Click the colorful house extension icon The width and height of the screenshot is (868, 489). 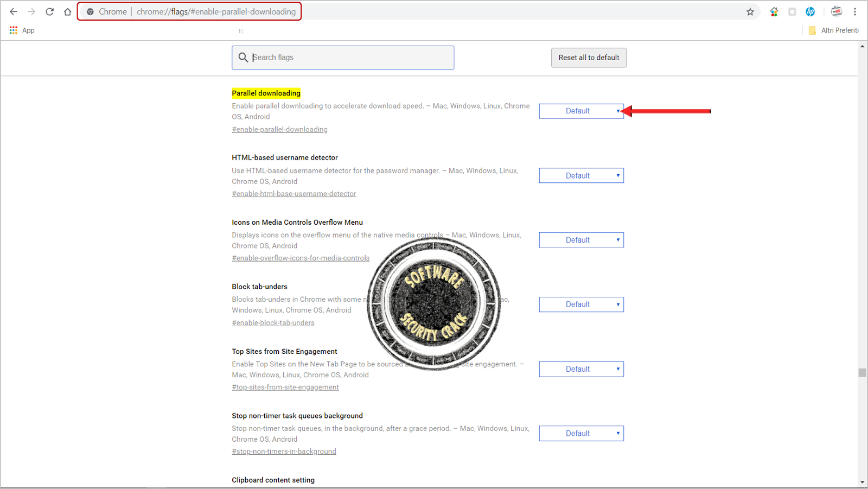click(x=774, y=11)
